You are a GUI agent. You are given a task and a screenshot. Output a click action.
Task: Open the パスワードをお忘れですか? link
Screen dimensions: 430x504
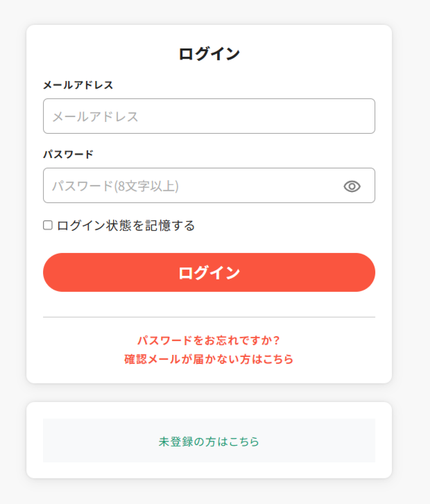(209, 340)
